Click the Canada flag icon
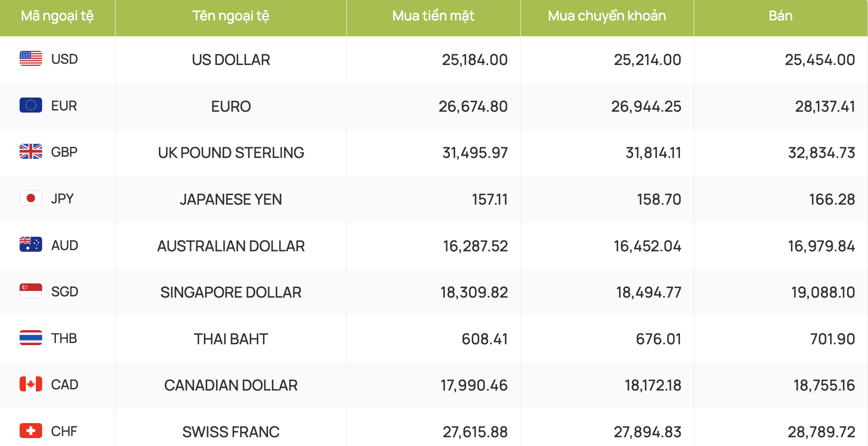The width and height of the screenshot is (868, 446). [31, 384]
